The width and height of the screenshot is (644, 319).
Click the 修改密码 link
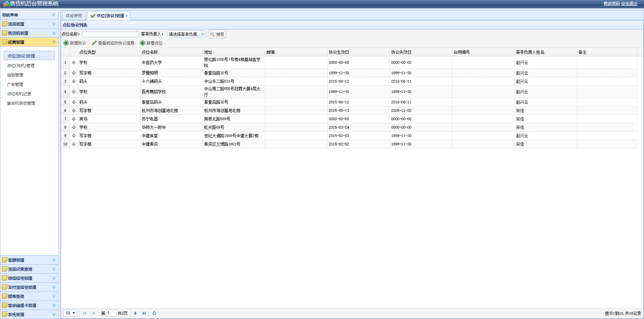[x=611, y=4]
